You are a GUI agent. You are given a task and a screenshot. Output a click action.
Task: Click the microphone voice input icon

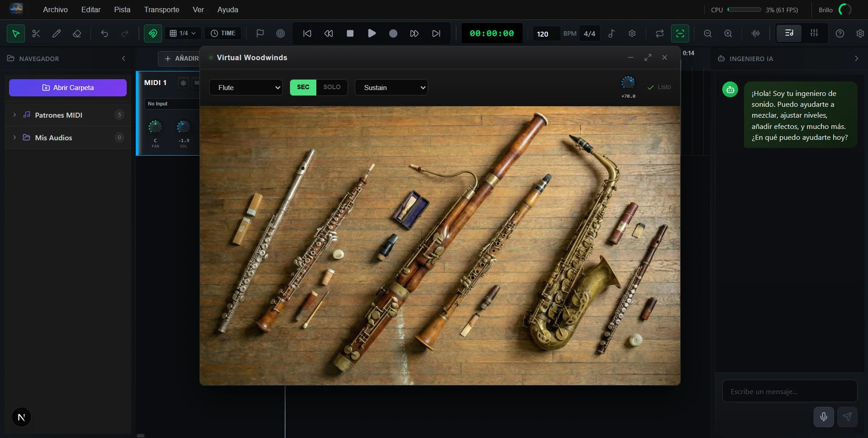pos(824,417)
